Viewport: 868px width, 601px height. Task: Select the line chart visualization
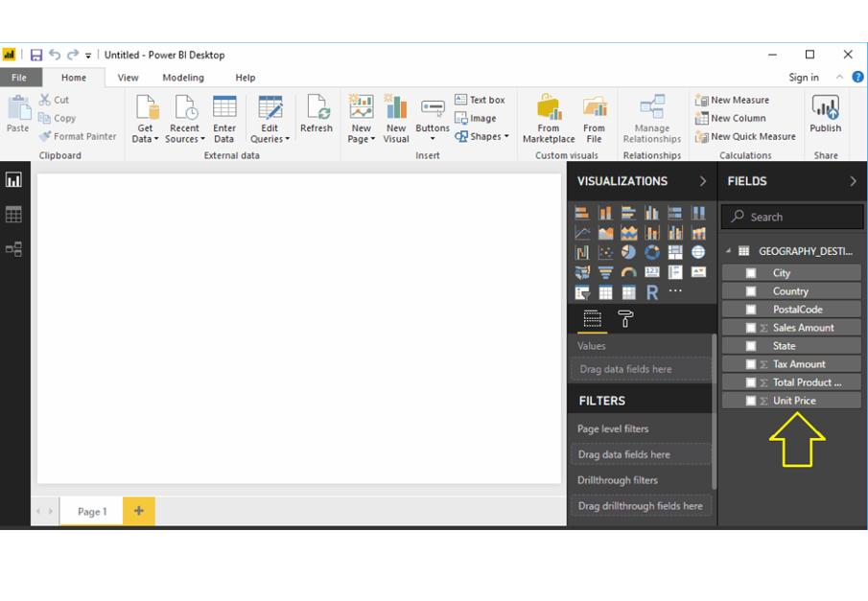(x=582, y=233)
